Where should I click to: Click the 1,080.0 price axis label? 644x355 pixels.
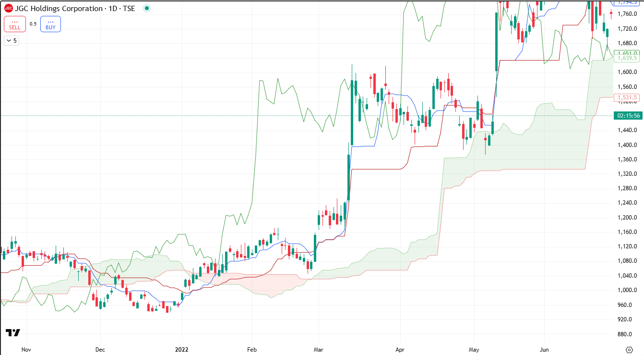tap(627, 261)
